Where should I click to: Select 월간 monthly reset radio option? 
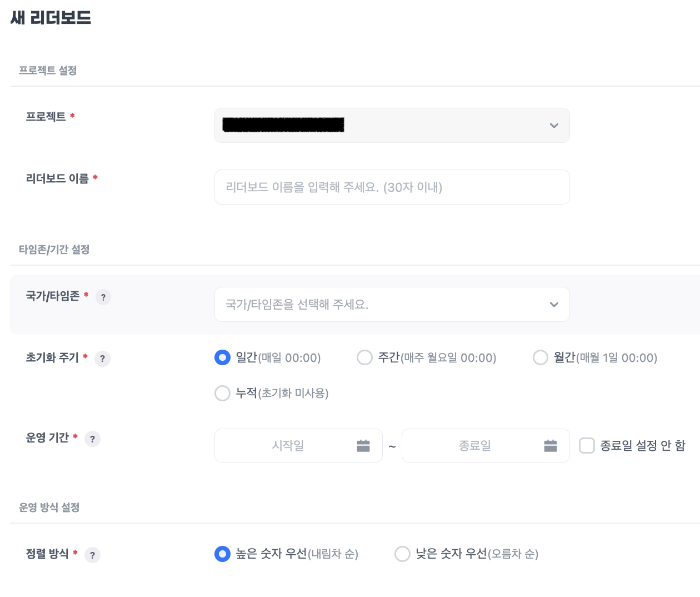point(541,357)
